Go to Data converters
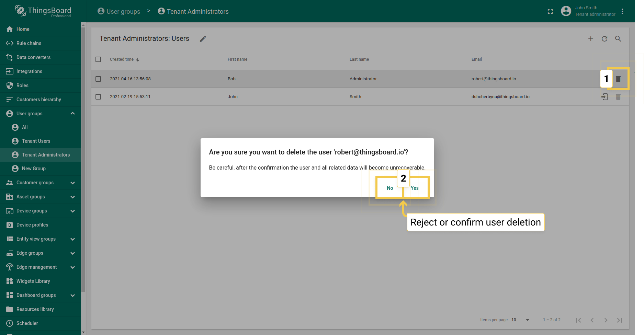Image resolution: width=644 pixels, height=335 pixels. point(40,57)
